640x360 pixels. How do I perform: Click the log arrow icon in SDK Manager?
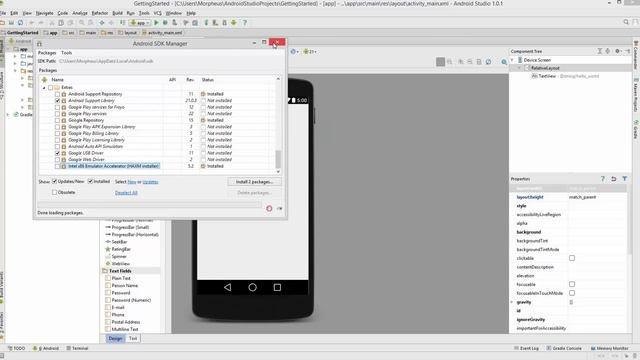[x=280, y=209]
